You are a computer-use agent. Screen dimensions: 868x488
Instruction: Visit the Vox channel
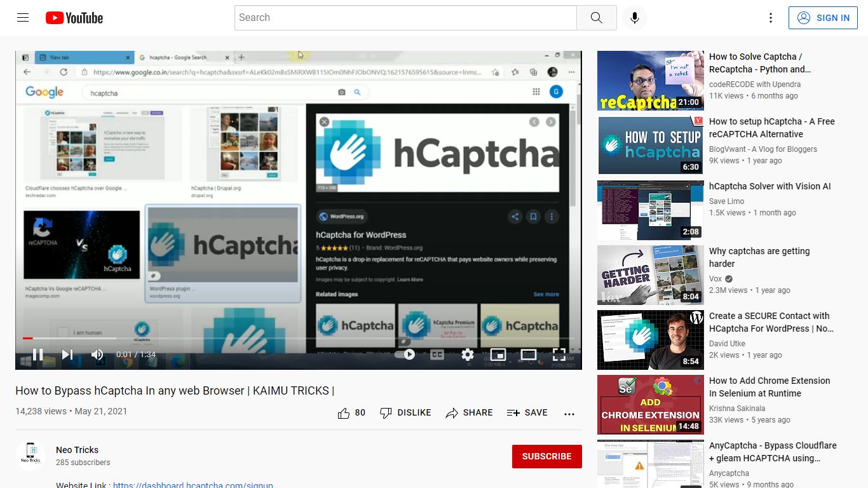point(716,279)
